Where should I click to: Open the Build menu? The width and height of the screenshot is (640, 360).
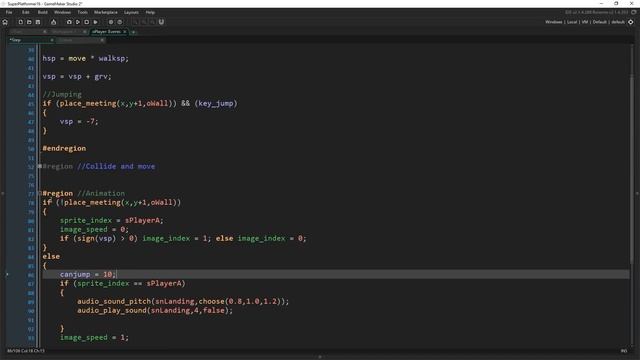click(42, 12)
